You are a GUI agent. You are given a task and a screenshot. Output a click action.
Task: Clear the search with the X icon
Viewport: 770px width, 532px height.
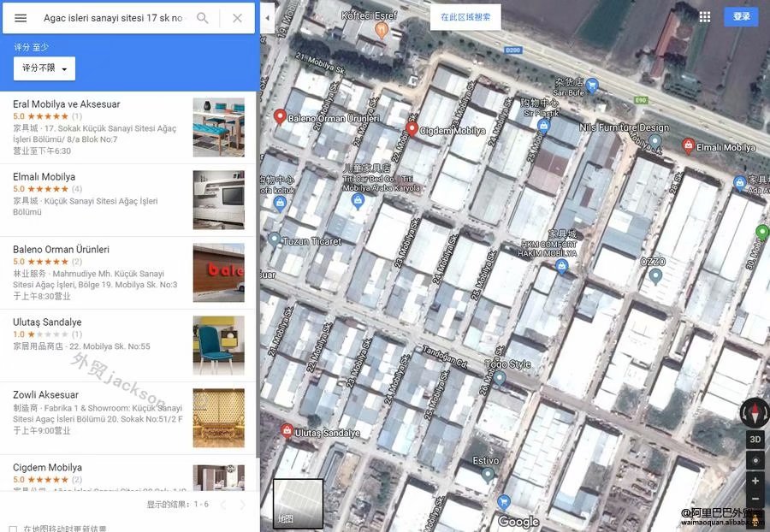point(237,18)
